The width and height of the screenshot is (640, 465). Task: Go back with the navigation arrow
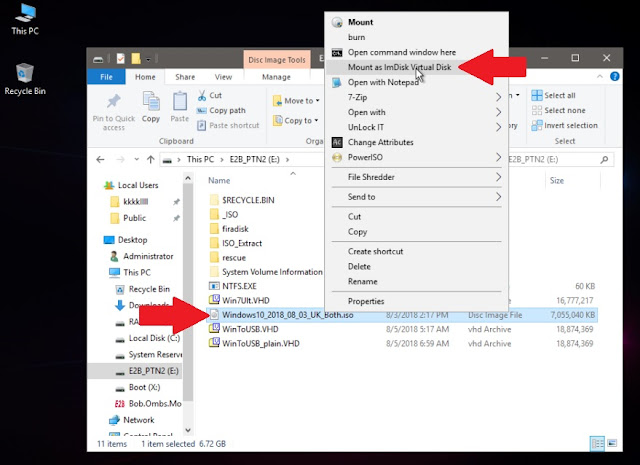coord(100,160)
